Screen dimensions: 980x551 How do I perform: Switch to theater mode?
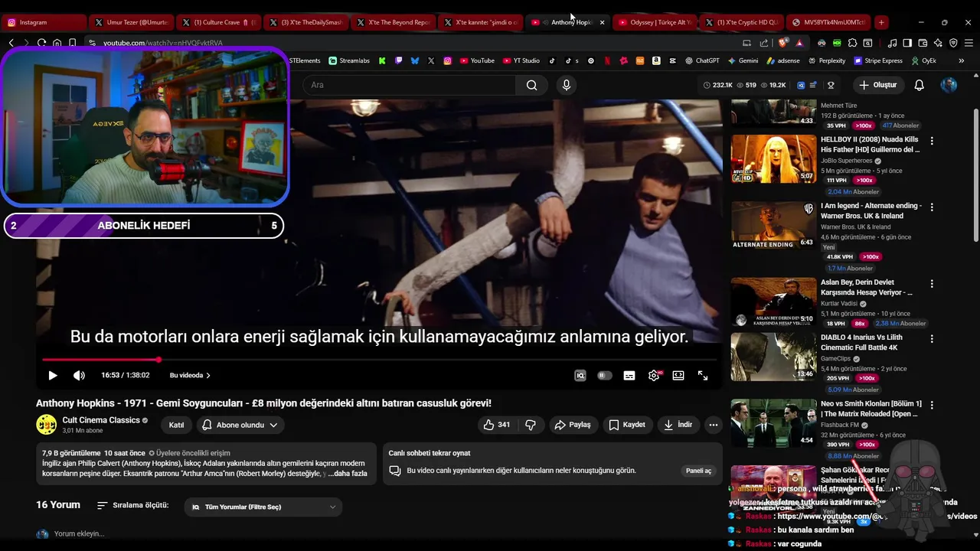(678, 375)
